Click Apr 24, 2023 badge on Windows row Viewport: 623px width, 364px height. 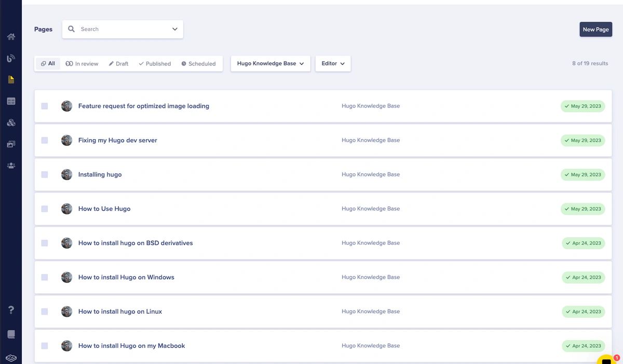tap(584, 277)
